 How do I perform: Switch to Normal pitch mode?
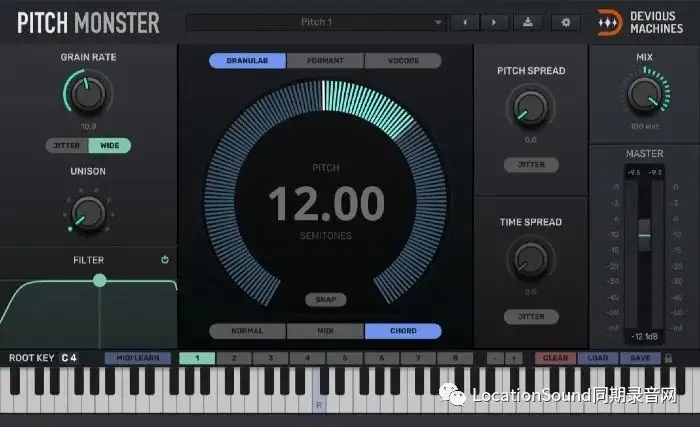coord(247,331)
